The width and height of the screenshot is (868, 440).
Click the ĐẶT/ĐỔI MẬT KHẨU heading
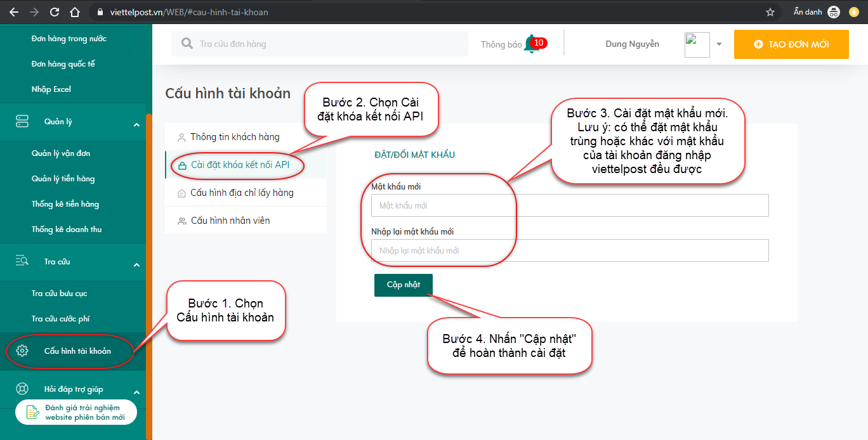[x=415, y=155]
